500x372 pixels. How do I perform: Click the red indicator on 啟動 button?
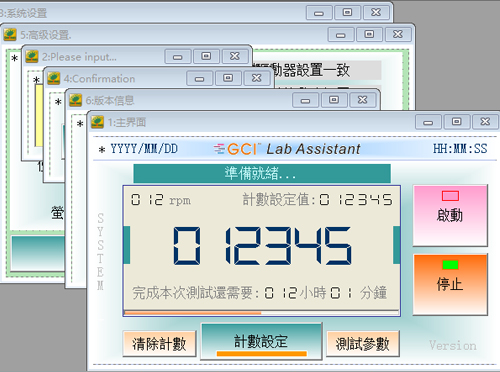click(450, 196)
